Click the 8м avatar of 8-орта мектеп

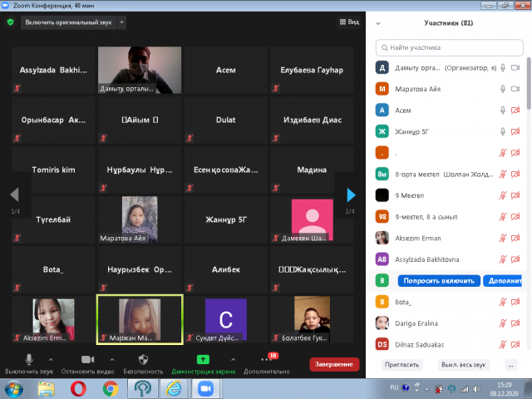[x=382, y=174]
